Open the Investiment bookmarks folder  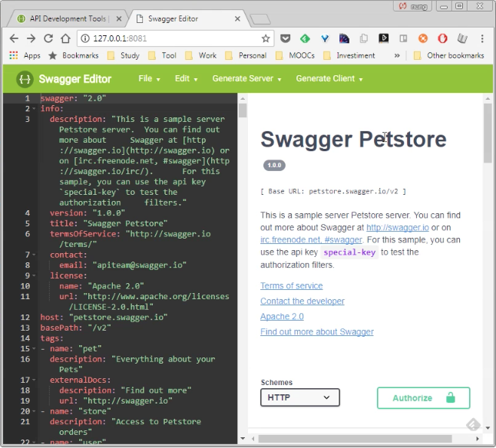[349, 55]
